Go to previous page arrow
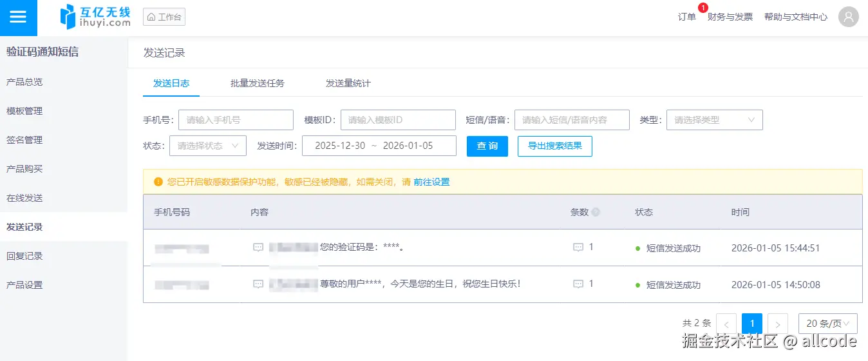 (x=726, y=324)
